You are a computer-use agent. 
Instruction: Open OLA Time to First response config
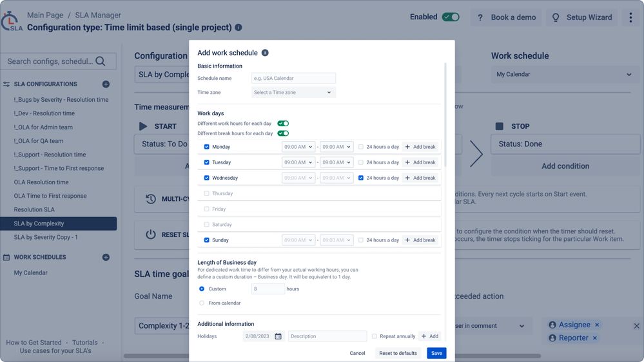pyautogui.click(x=50, y=196)
